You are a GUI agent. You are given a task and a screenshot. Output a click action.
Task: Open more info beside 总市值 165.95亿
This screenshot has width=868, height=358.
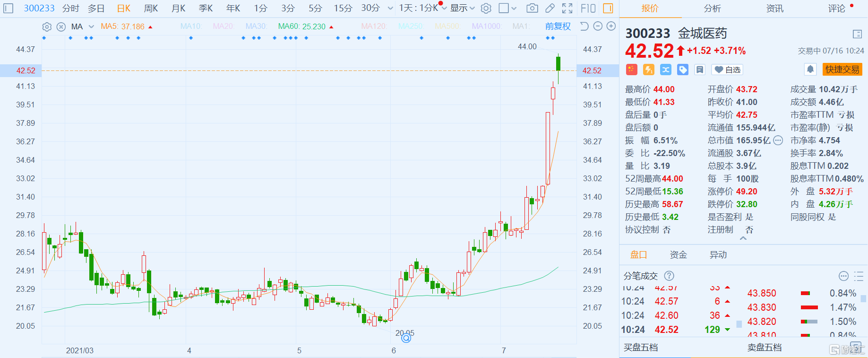pos(778,140)
